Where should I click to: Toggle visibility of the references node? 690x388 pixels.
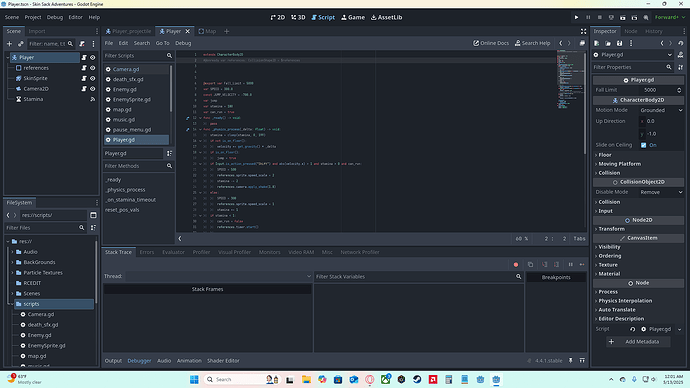click(92, 68)
